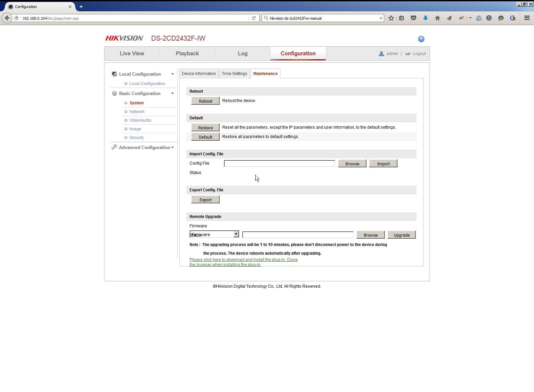
Task: Click the browser search box text
Action: coord(296,18)
